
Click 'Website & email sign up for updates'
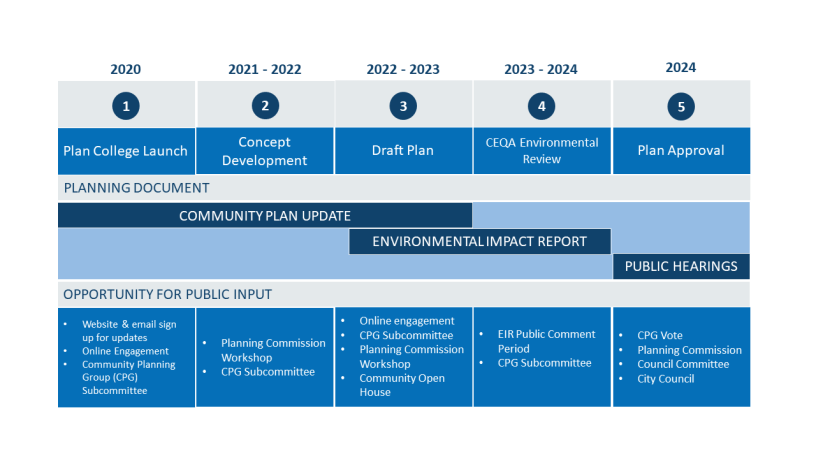[x=129, y=330]
